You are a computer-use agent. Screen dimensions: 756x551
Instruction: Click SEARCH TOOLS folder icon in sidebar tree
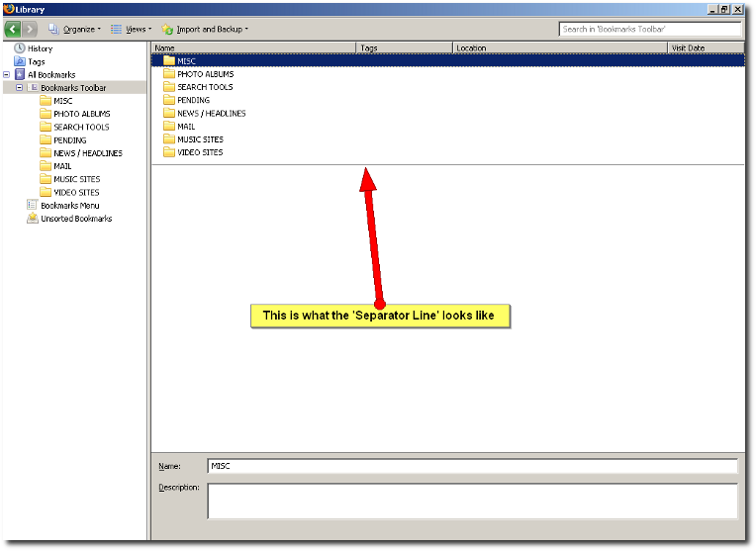tap(46, 127)
